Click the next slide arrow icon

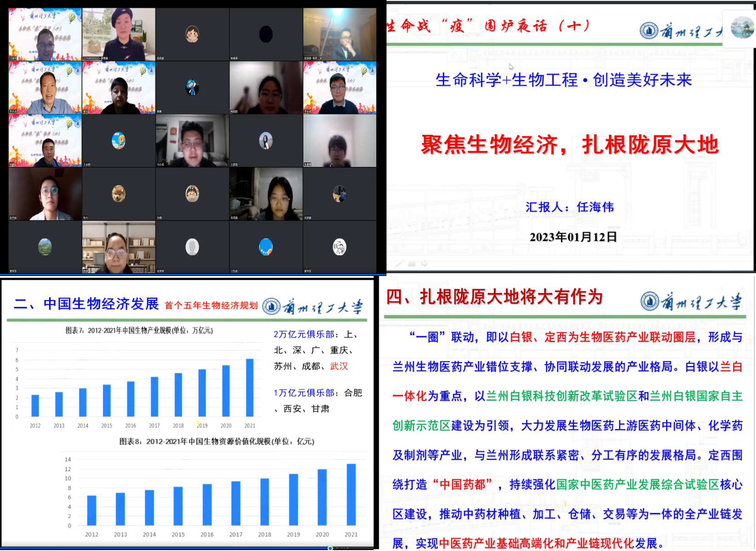coord(424,264)
